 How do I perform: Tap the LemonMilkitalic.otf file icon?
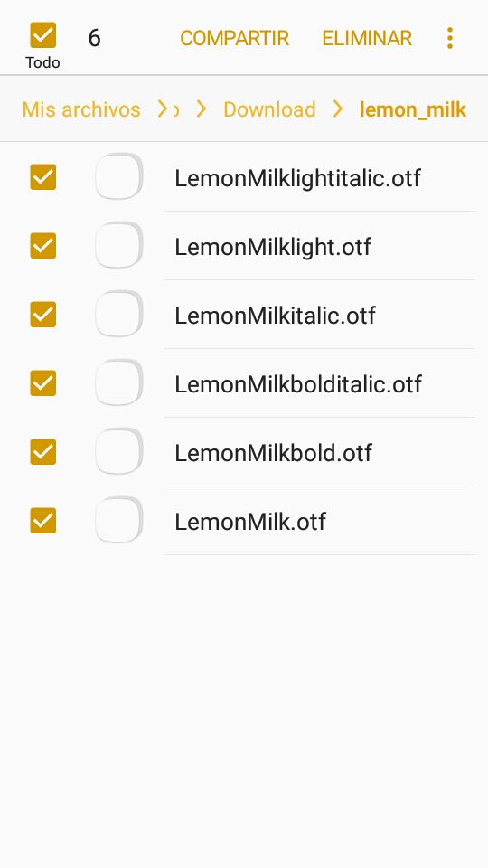[119, 314]
